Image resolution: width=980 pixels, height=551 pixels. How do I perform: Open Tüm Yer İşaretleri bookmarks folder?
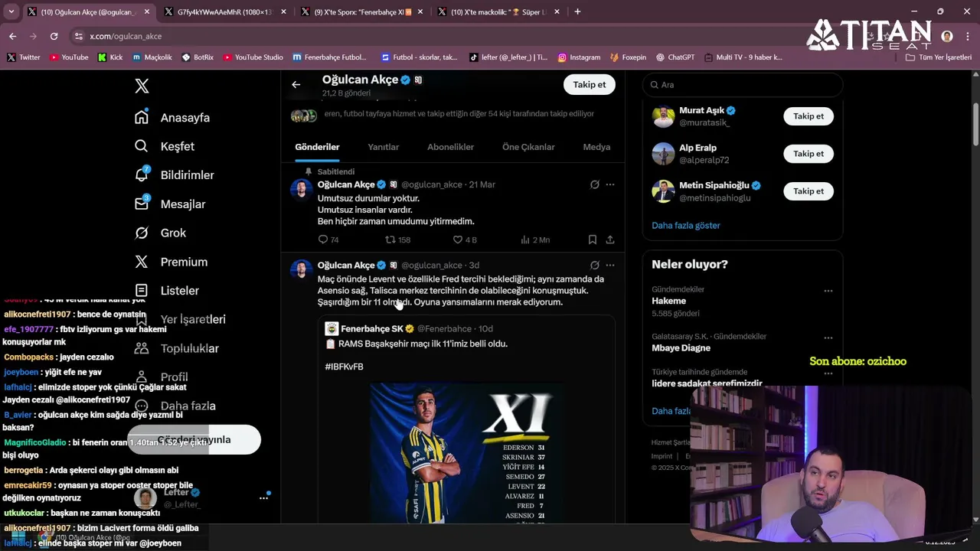click(x=939, y=57)
